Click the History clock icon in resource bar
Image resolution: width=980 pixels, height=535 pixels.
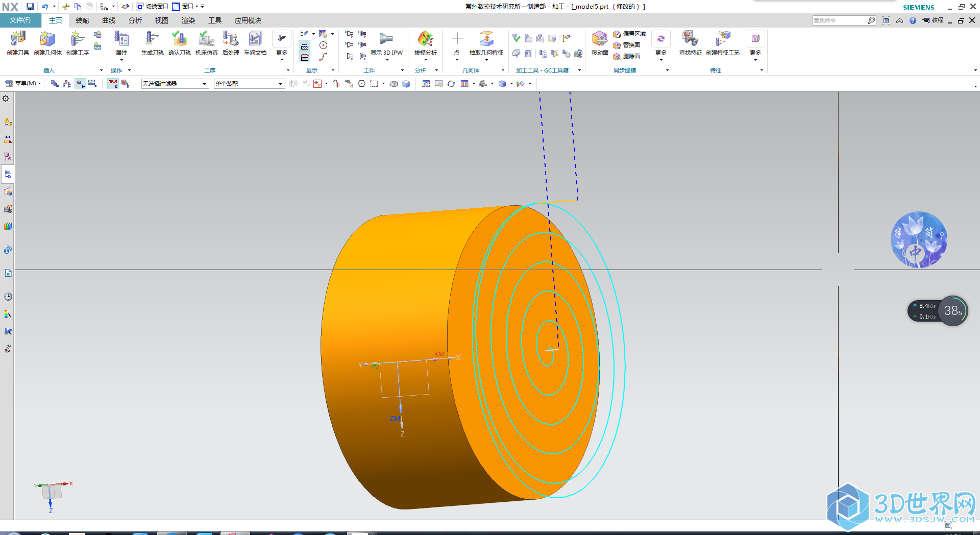pyautogui.click(x=8, y=297)
